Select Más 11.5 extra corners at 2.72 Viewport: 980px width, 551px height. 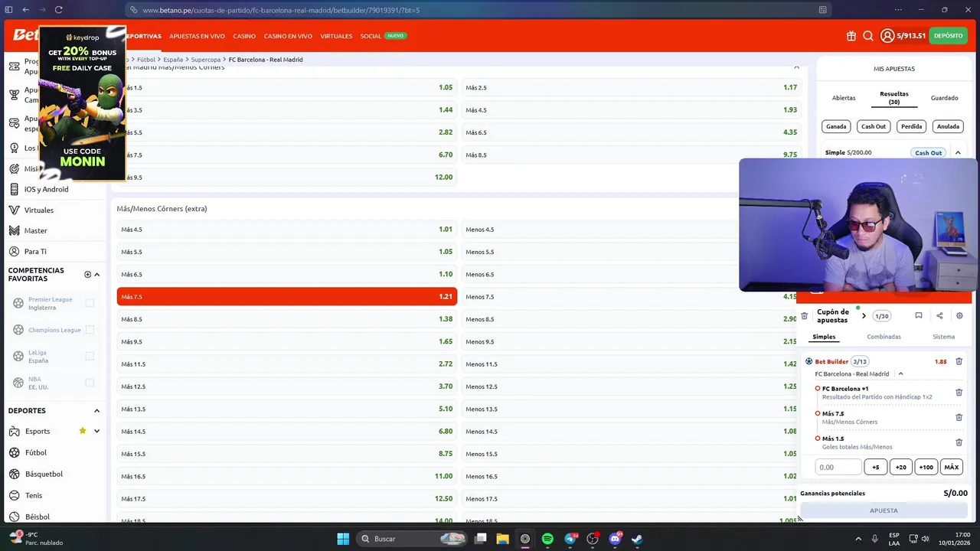pyautogui.click(x=287, y=364)
